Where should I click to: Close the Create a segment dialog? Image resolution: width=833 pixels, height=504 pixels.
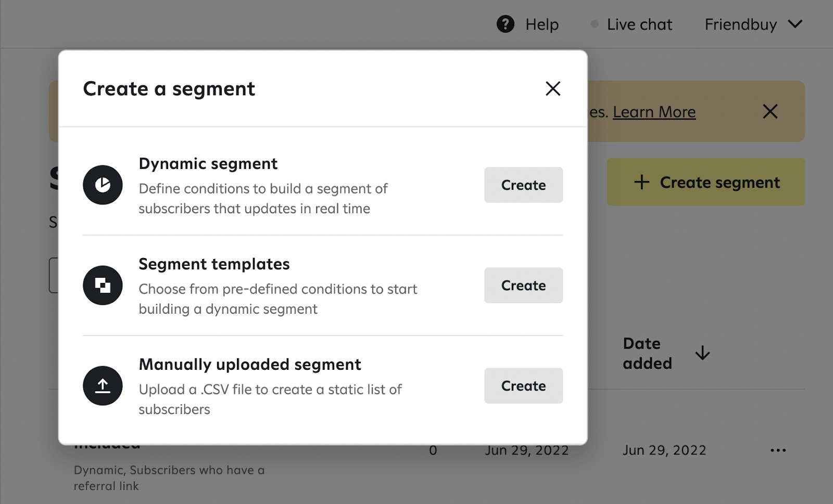click(553, 89)
